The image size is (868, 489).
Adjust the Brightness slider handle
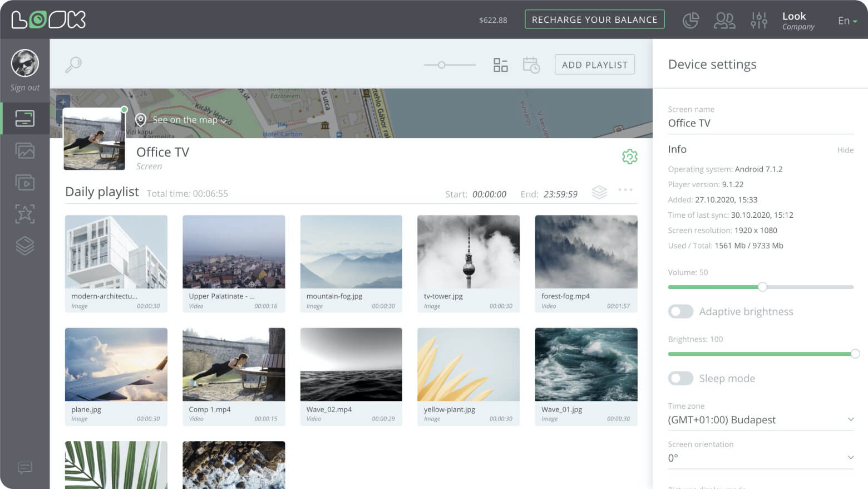[x=855, y=354]
